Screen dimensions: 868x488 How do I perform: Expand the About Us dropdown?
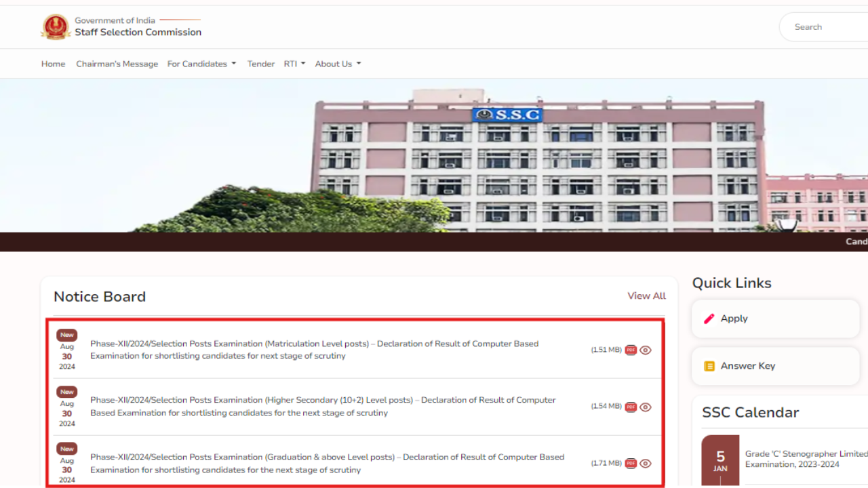pyautogui.click(x=338, y=64)
